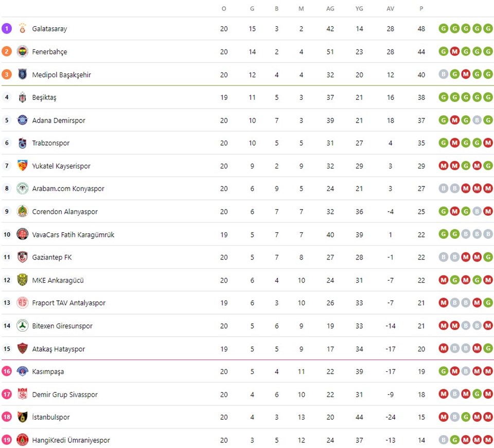Click the Corendon Alanyaspor crest
Viewport: 494px width, 448px height.
pos(22,211)
